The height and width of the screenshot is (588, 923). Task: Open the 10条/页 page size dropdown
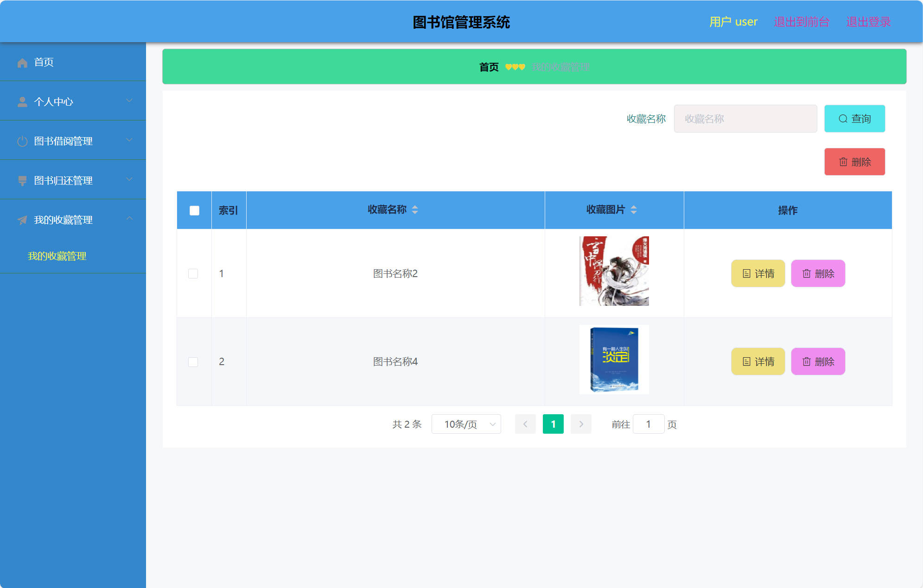pyautogui.click(x=465, y=424)
